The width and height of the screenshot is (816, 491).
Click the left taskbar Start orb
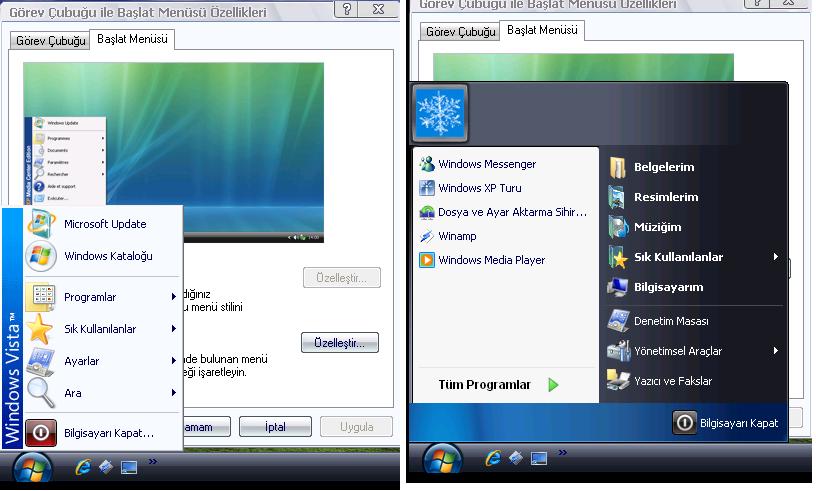point(33,467)
